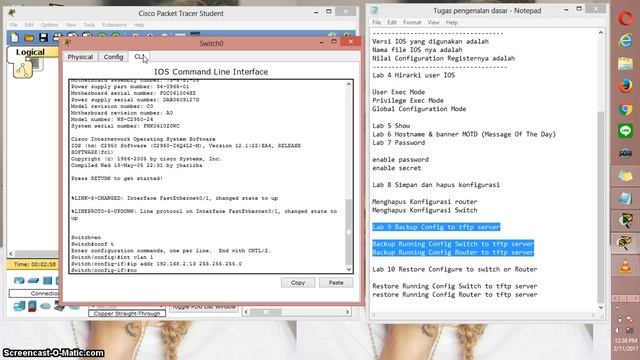Viewport: 640px width, 360px height.
Task: Launch Firefox from the taskbar
Action: pyautogui.click(x=625, y=86)
